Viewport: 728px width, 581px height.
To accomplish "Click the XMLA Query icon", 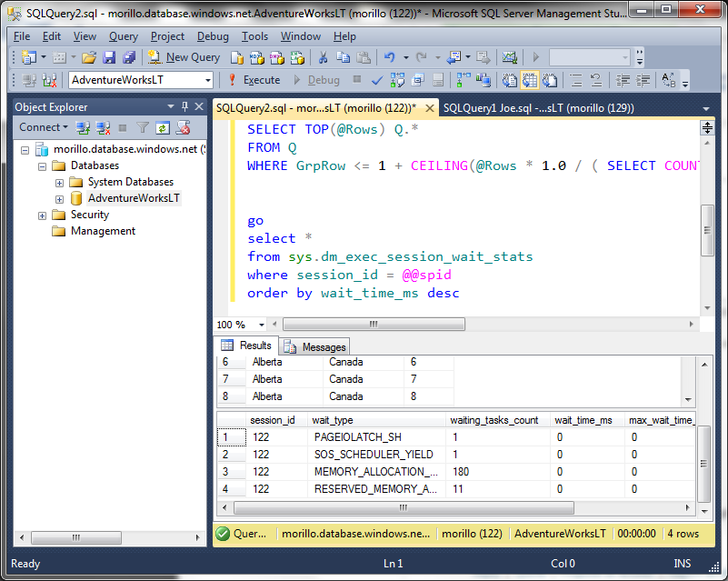I will click(x=297, y=57).
